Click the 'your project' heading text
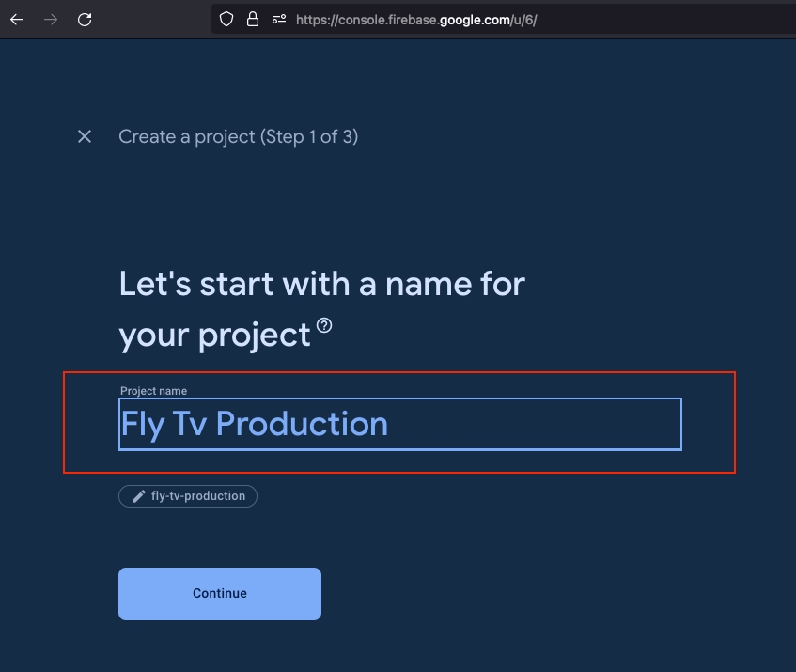 (214, 335)
